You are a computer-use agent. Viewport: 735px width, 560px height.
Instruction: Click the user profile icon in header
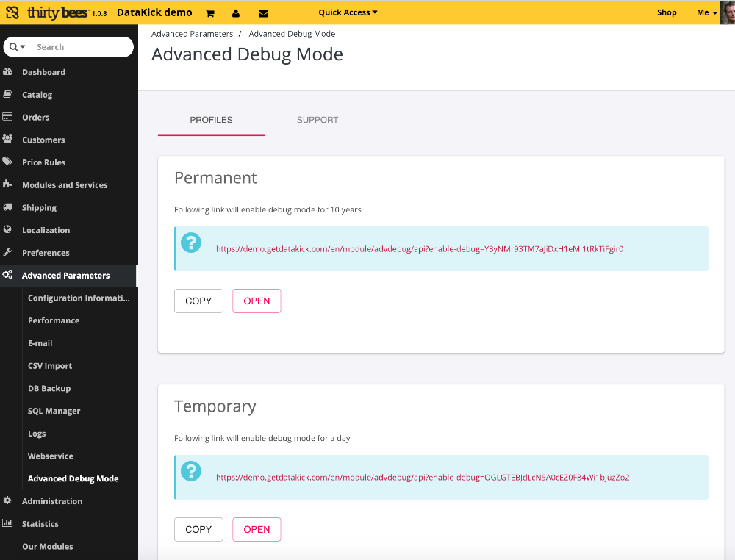coord(235,13)
